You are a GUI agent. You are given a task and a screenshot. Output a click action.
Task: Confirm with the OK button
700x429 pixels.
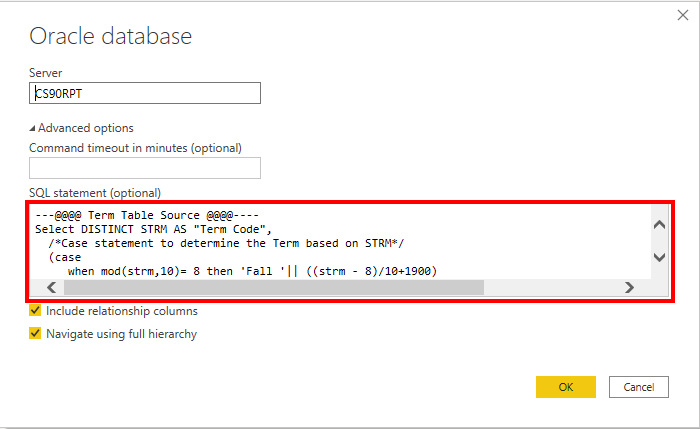click(566, 387)
